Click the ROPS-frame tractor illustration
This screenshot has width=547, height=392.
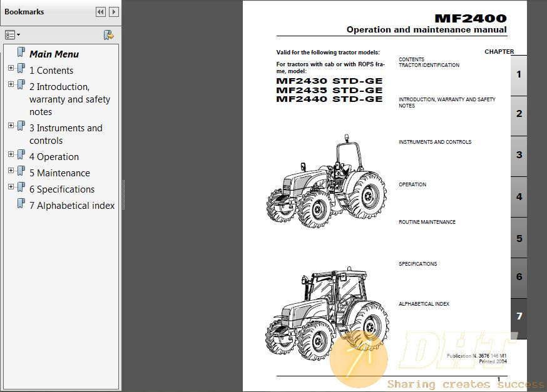click(327, 181)
